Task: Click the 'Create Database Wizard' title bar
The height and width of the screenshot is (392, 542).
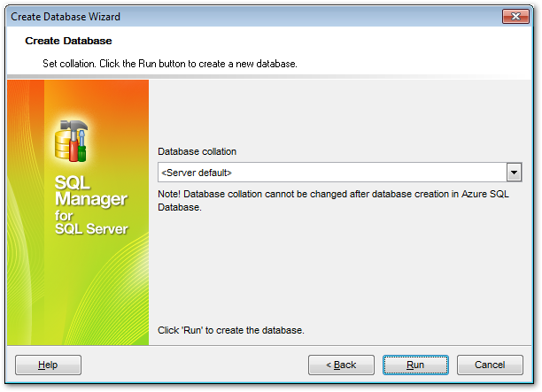Action: [177, 16]
